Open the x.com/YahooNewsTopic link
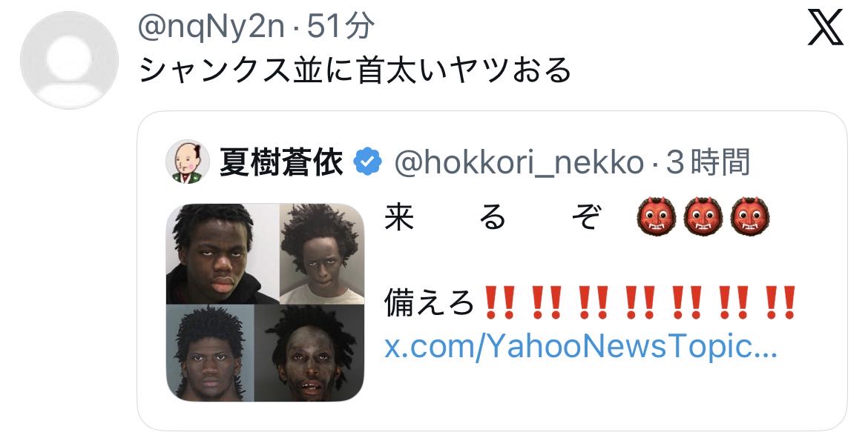Image resolution: width=868 pixels, height=438 pixels. coord(581,348)
